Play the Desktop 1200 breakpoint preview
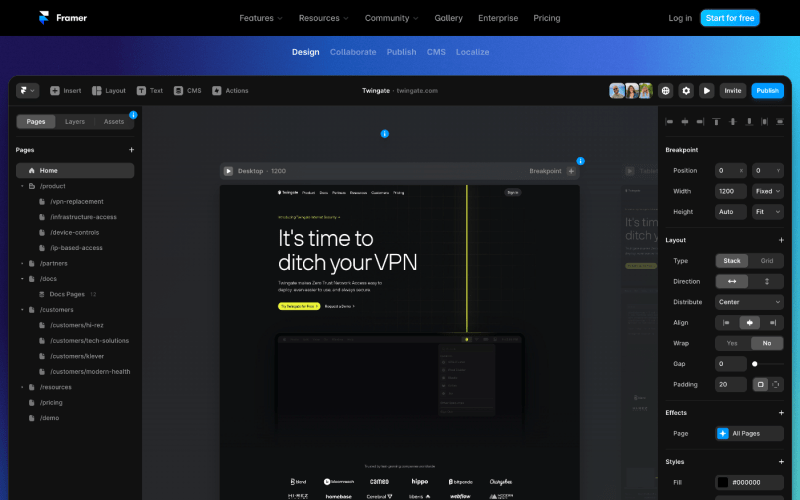Screen dimensions: 800x500 [x=229, y=171]
